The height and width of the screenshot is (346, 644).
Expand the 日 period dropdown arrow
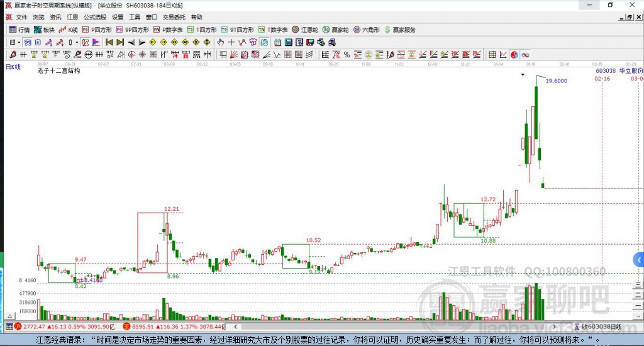[x=19, y=42]
